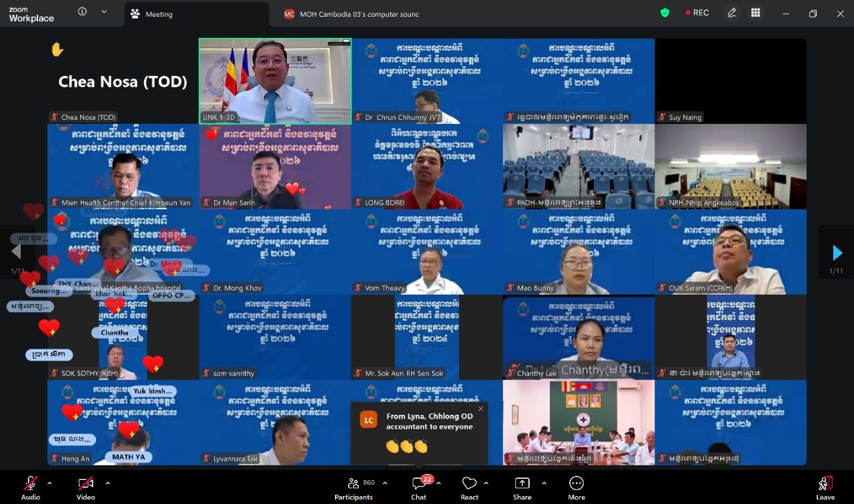Open the meeting info icon
This screenshot has width=854, height=504.
click(x=82, y=12)
